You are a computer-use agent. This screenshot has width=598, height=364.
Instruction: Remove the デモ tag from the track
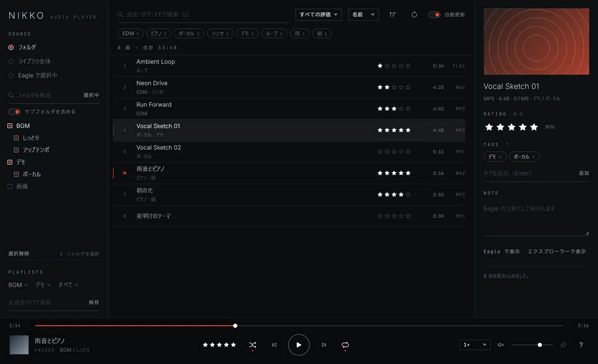coord(500,157)
